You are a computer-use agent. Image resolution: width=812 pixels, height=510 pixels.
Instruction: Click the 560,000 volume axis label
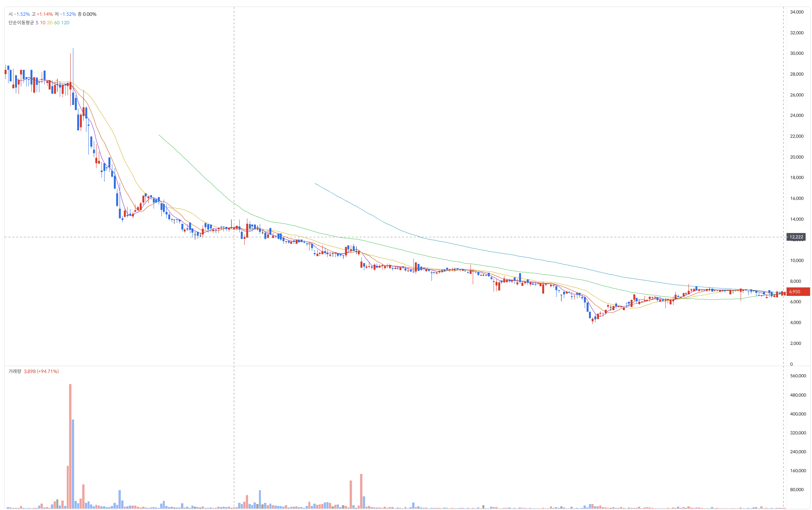(798, 376)
